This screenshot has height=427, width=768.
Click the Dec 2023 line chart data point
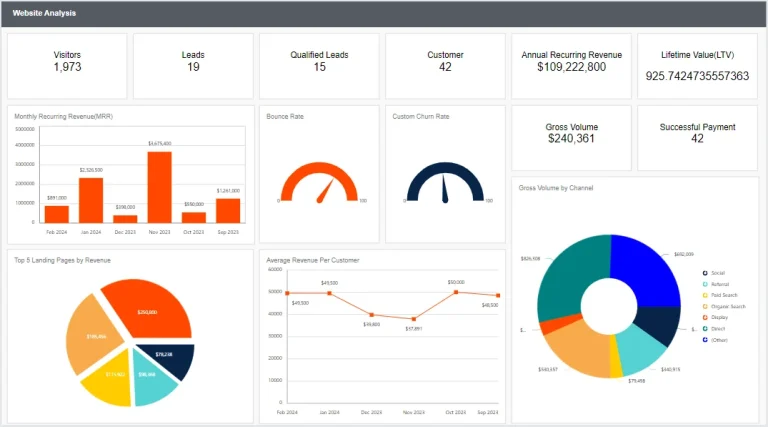coord(372,315)
